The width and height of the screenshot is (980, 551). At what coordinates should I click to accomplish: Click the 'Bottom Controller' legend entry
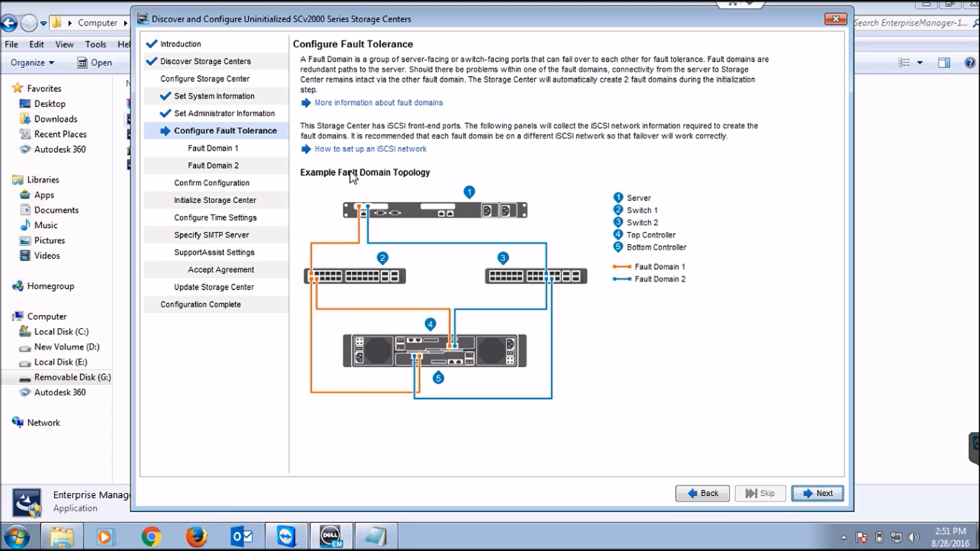(650, 247)
